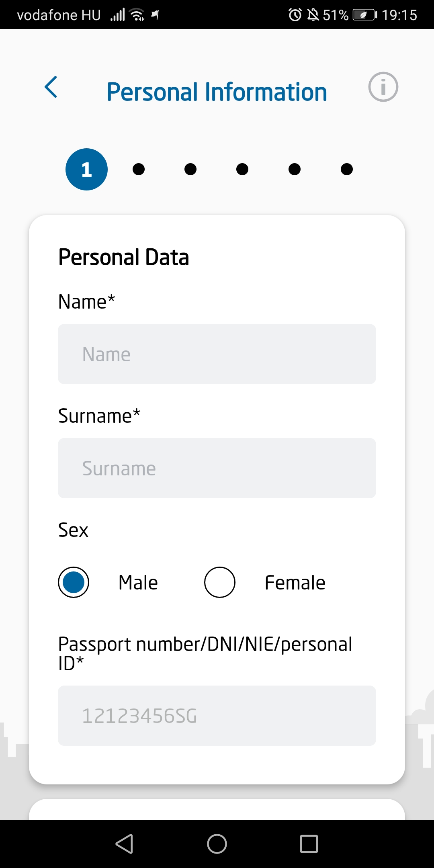The image size is (434, 868).
Task: Go to the last step dot
Action: click(x=346, y=169)
